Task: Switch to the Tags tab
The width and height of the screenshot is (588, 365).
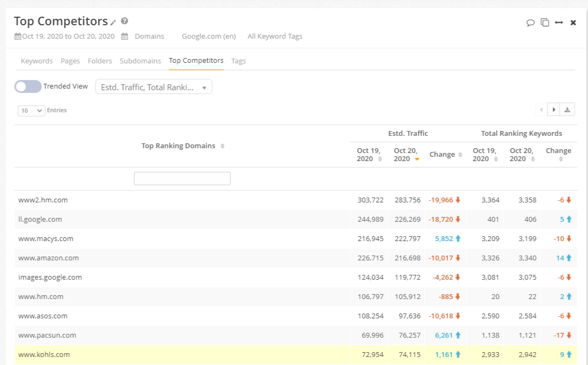Action: point(239,61)
